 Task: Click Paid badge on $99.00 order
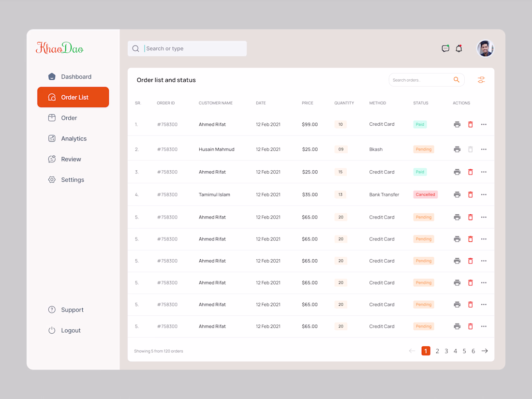tap(420, 124)
